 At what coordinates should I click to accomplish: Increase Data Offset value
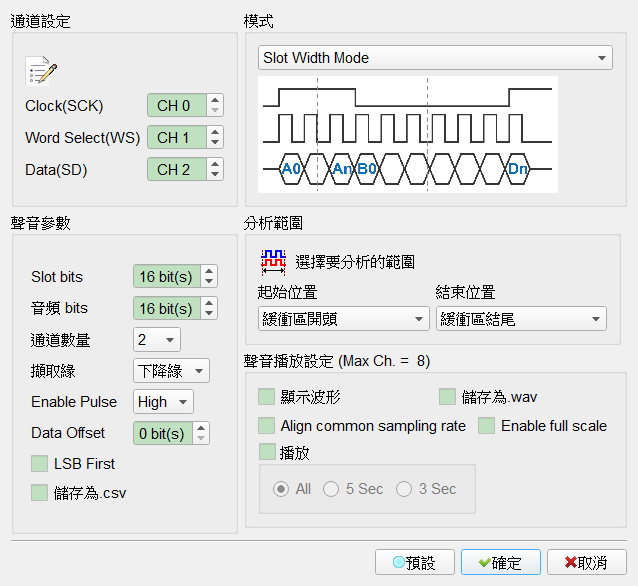tap(201, 428)
